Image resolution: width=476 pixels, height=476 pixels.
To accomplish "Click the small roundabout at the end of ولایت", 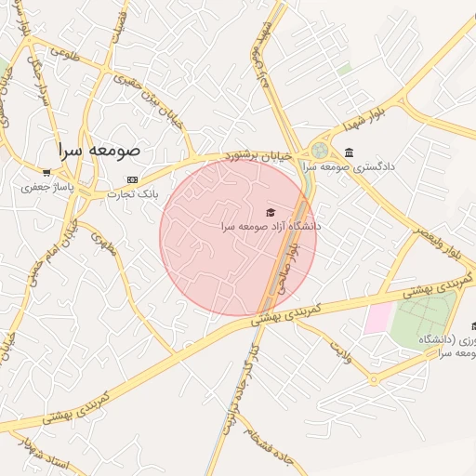I will click(x=374, y=379).
